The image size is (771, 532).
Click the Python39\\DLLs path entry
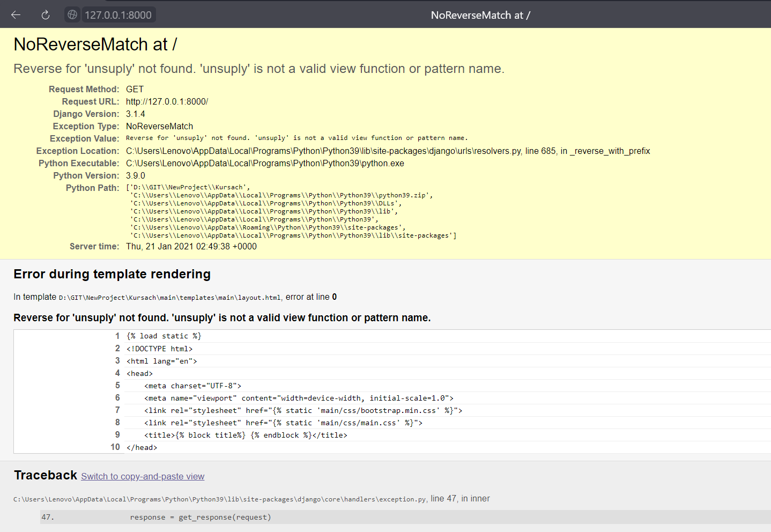point(266,203)
